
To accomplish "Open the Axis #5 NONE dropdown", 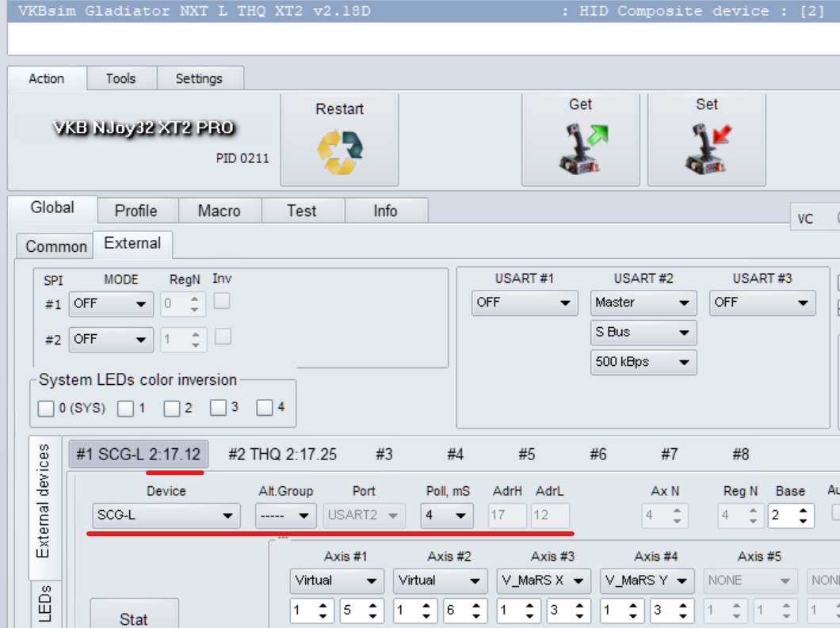I will tap(750, 581).
